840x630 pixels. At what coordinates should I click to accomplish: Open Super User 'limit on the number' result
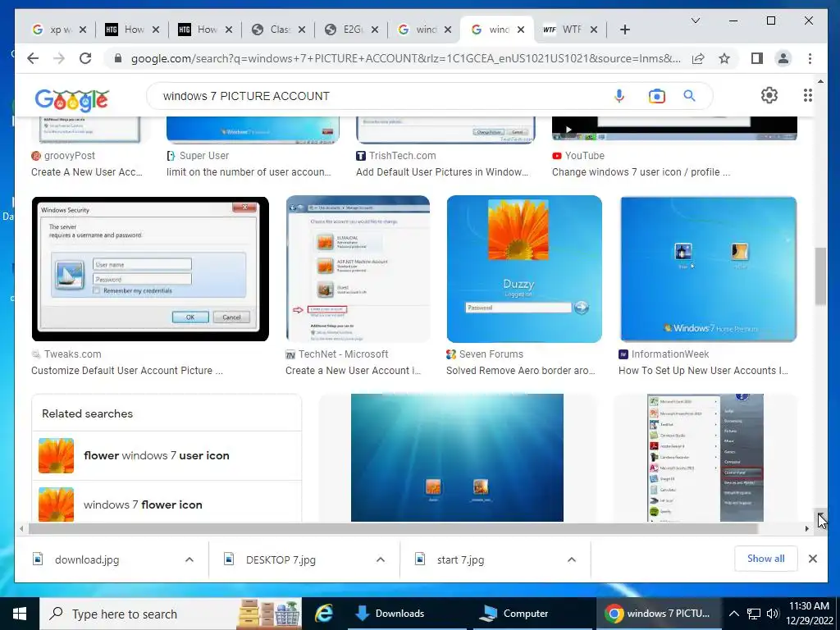tap(249, 172)
